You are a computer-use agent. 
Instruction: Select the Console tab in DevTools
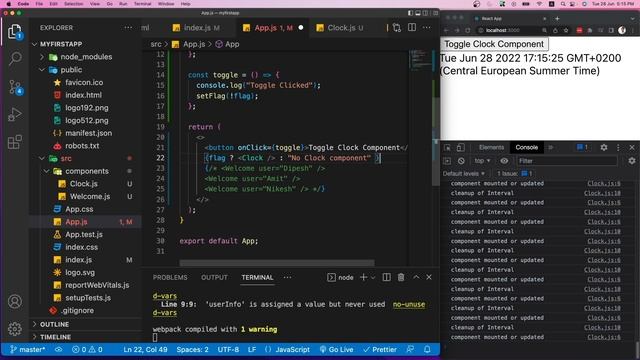(x=527, y=147)
